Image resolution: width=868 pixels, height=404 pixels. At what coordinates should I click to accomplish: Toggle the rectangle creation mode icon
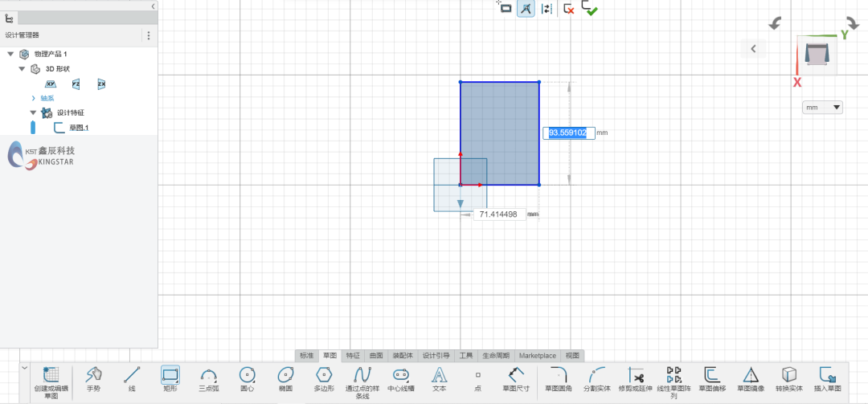(505, 7)
